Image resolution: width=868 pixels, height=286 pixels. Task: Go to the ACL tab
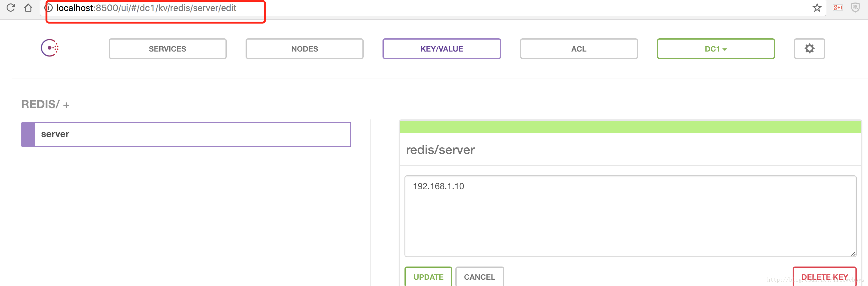578,49
